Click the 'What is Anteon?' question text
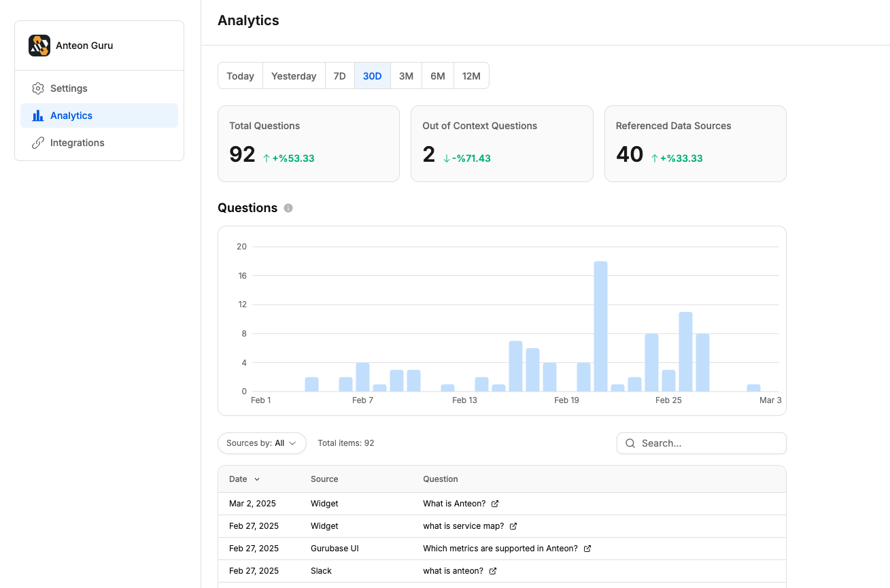The width and height of the screenshot is (890, 588). 454,504
